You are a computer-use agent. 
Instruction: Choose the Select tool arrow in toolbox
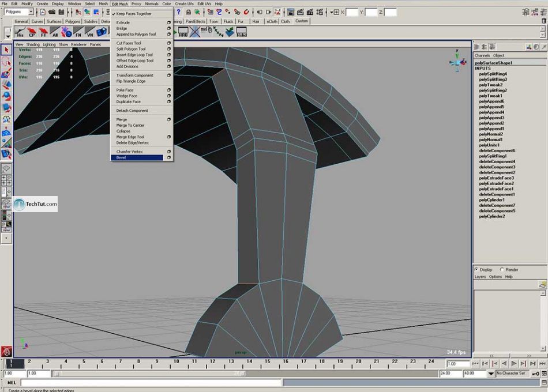[x=6, y=50]
